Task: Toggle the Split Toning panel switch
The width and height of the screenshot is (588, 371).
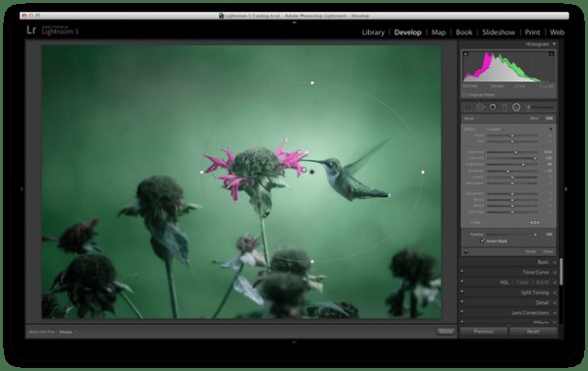Action: click(x=462, y=291)
